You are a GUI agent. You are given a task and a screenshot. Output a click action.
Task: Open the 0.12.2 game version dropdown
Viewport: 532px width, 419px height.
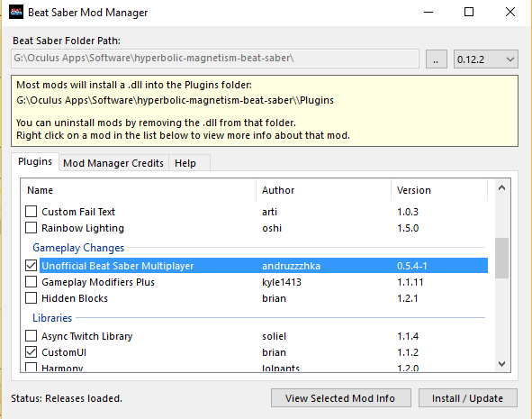pyautogui.click(x=485, y=59)
